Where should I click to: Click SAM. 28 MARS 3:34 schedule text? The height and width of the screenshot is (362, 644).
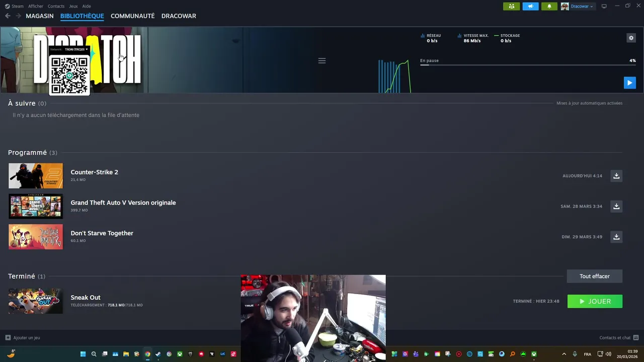pos(581,206)
